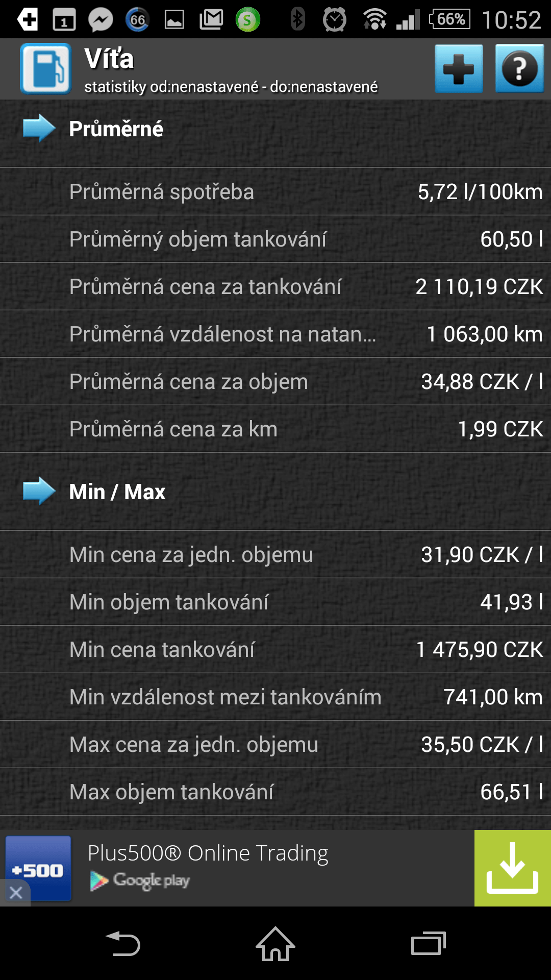Screen dimensions: 551x980
Task: Tap the statistics date range subtitle
Action: [231, 87]
